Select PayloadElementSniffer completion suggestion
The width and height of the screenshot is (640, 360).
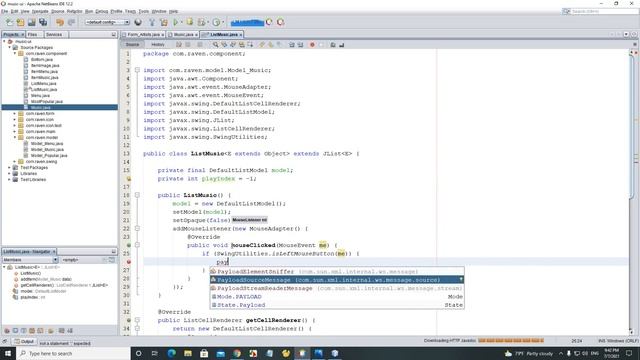click(x=337, y=271)
